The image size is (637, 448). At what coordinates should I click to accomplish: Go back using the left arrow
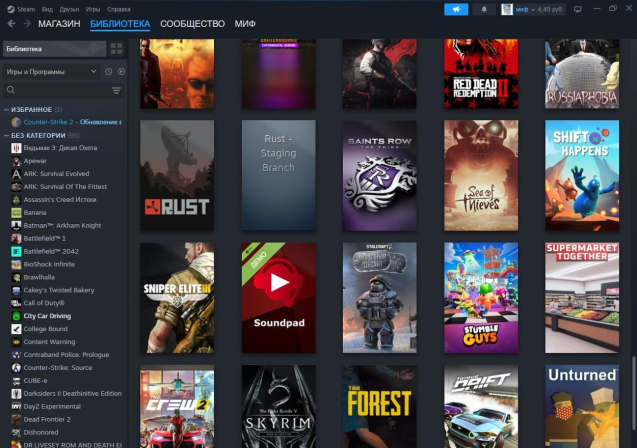coord(10,23)
